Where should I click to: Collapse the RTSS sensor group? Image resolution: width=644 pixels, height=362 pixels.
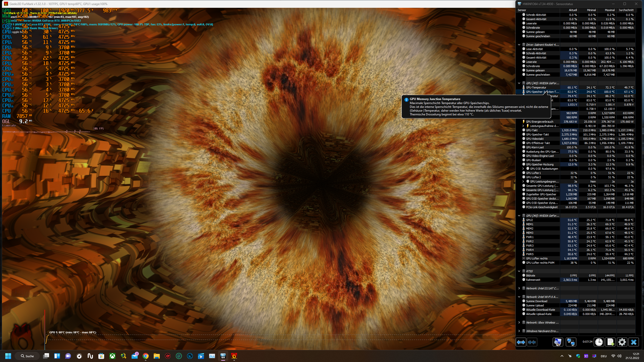click(519, 271)
